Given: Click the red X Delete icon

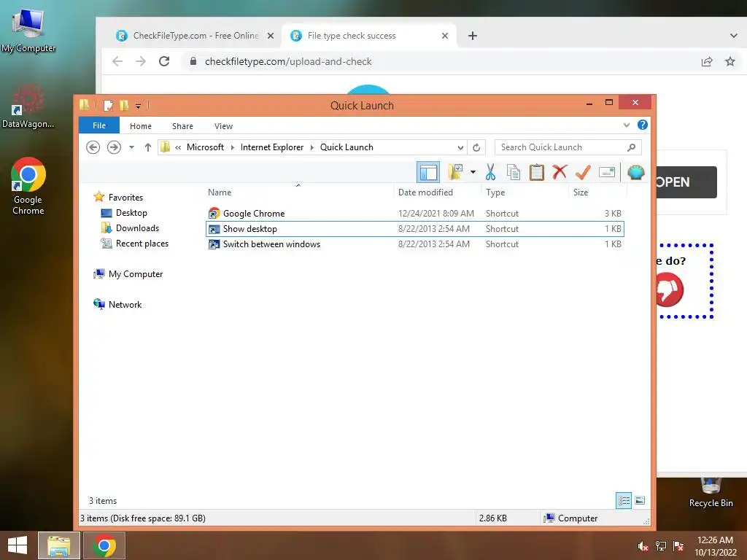Looking at the screenshot, I should pyautogui.click(x=560, y=172).
